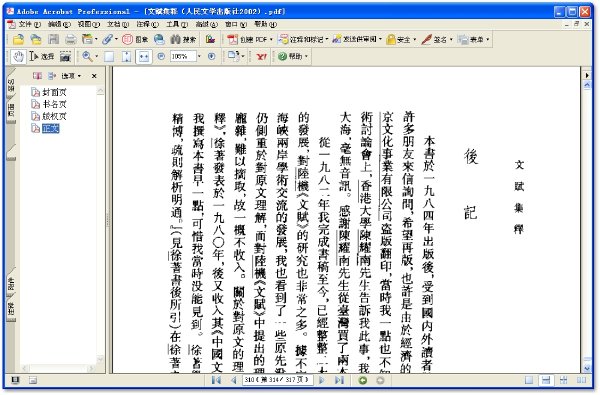Click the page number input field
600x395 pixels.
click(x=277, y=380)
